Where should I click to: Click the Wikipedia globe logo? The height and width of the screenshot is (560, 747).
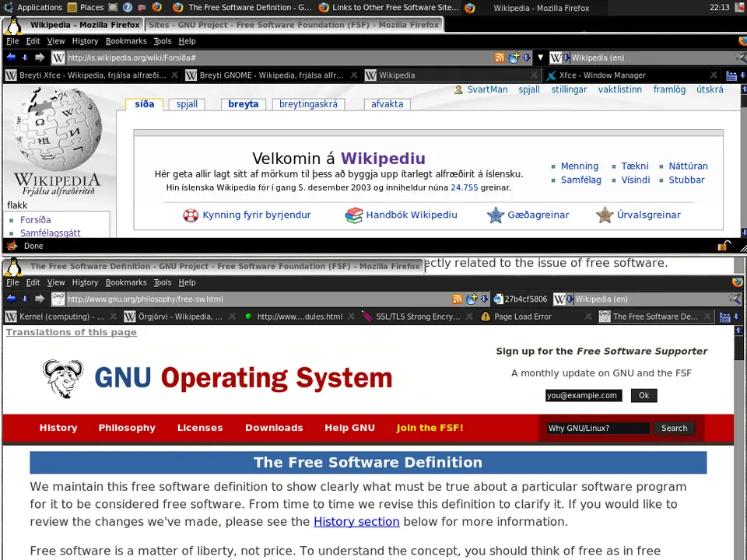tap(57, 130)
